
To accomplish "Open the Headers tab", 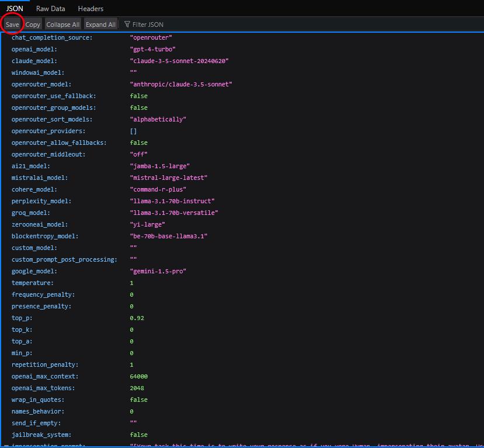I will [x=90, y=9].
